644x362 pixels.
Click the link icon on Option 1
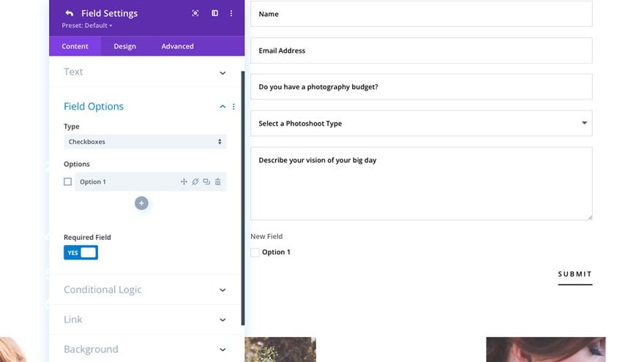click(x=195, y=181)
